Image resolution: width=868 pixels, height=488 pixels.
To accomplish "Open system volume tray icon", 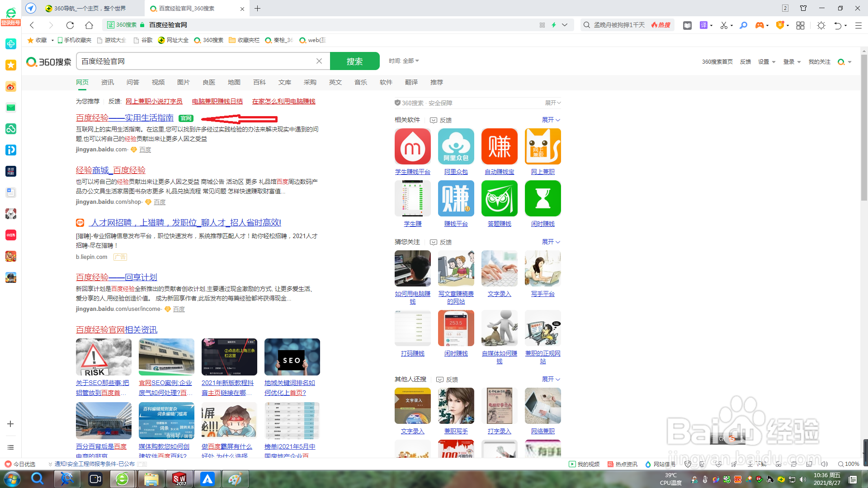I will [x=803, y=479].
